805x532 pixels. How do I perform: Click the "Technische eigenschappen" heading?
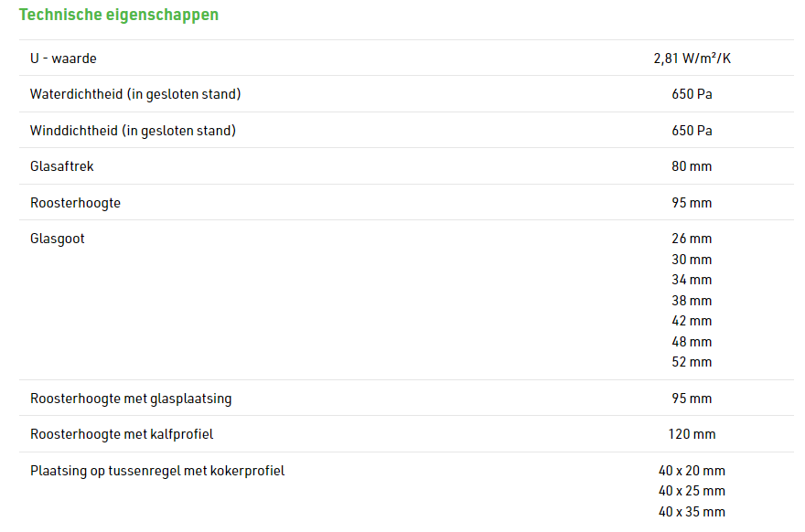[119, 15]
